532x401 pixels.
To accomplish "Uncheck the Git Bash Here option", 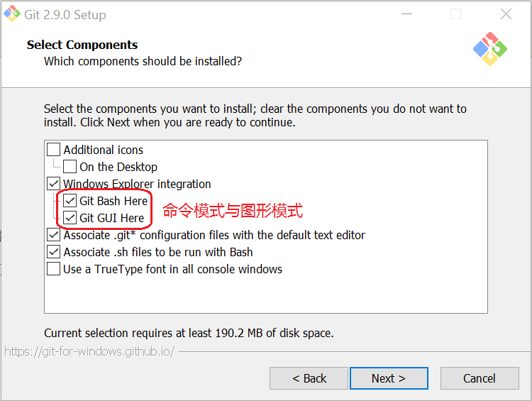I will pos(70,201).
